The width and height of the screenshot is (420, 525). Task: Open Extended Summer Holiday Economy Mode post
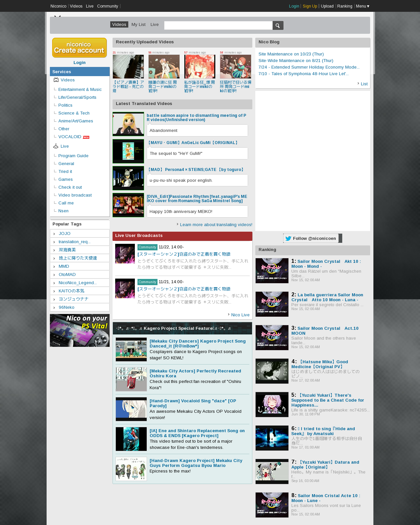pos(309,67)
